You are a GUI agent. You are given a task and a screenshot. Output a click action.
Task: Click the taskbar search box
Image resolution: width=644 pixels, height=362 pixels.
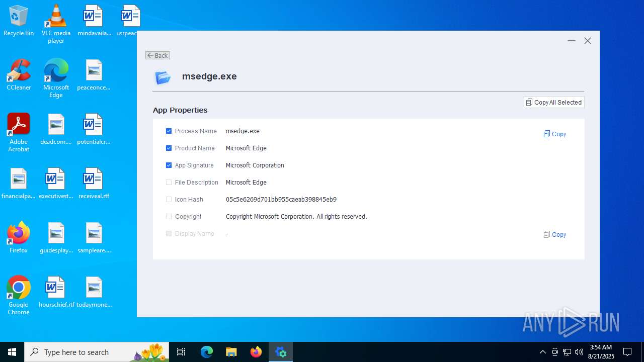(x=98, y=352)
